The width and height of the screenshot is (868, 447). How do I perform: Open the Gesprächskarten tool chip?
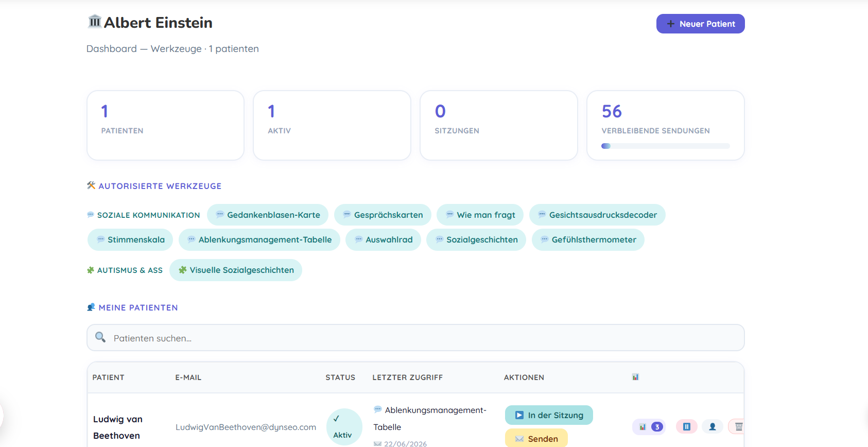point(383,215)
